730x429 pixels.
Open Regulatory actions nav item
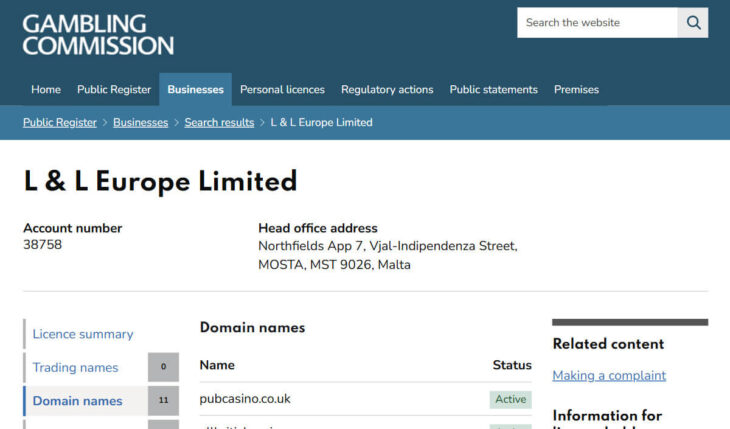pyautogui.click(x=387, y=89)
